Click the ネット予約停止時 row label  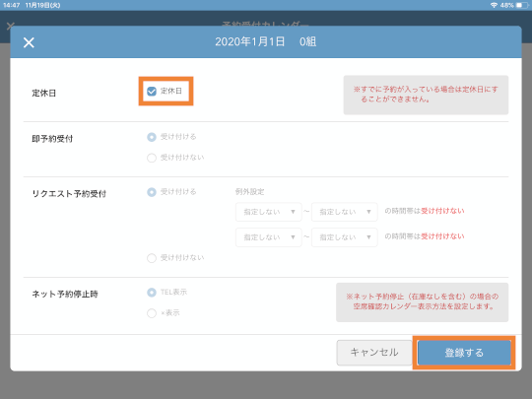tap(65, 294)
